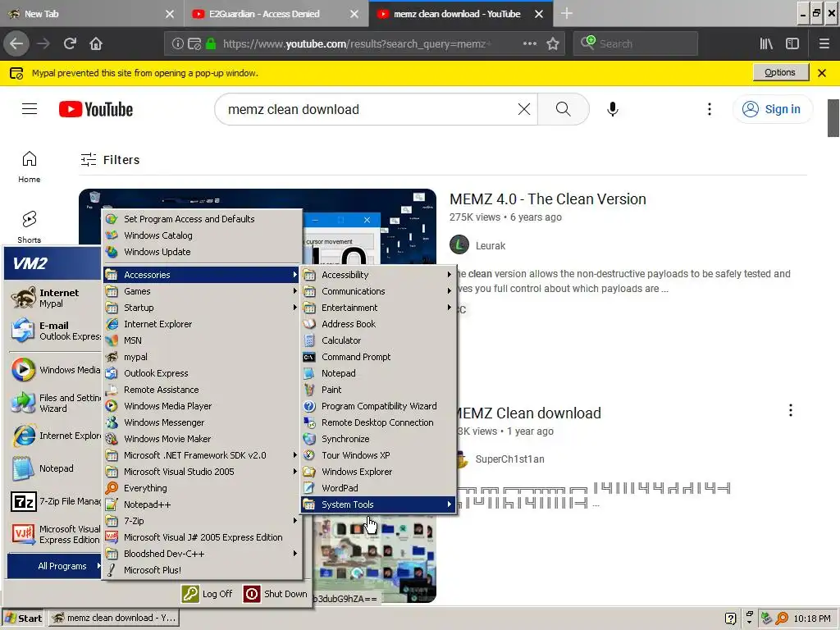
Task: Open the Filters button on results
Action: click(x=110, y=160)
